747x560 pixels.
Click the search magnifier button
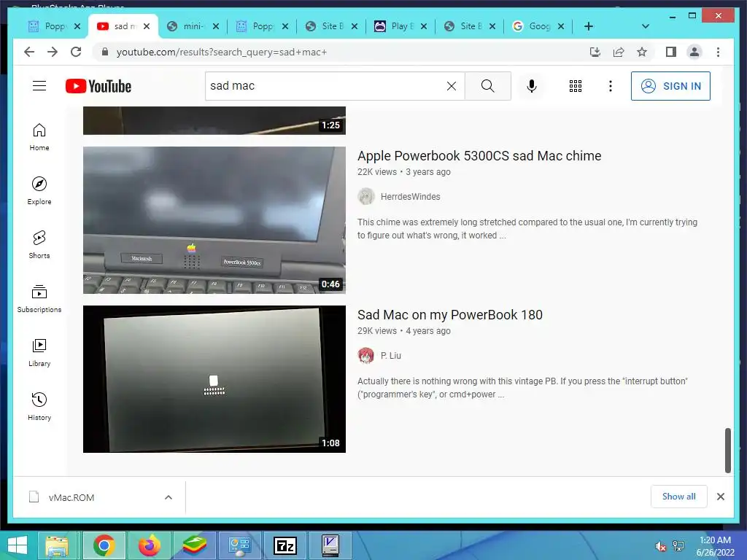click(487, 86)
